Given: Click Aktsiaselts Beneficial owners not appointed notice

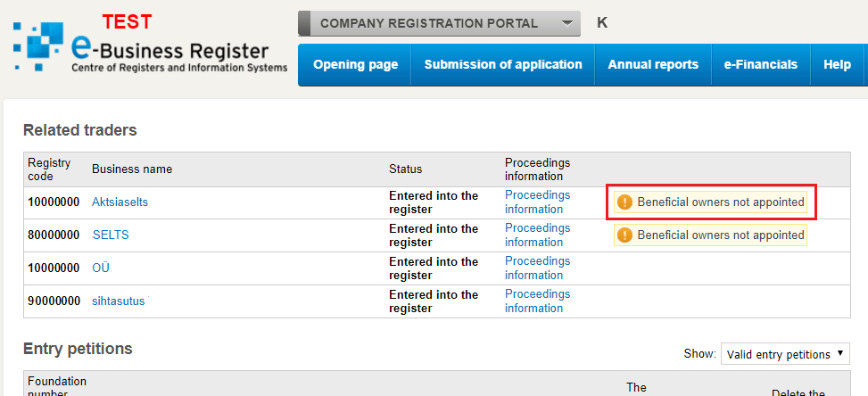Looking at the screenshot, I should pos(721,202).
